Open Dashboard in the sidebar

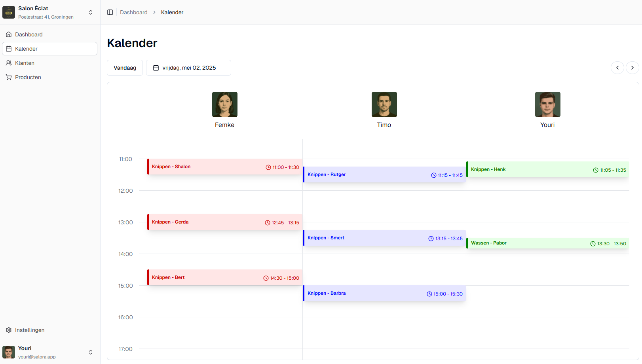pyautogui.click(x=29, y=34)
